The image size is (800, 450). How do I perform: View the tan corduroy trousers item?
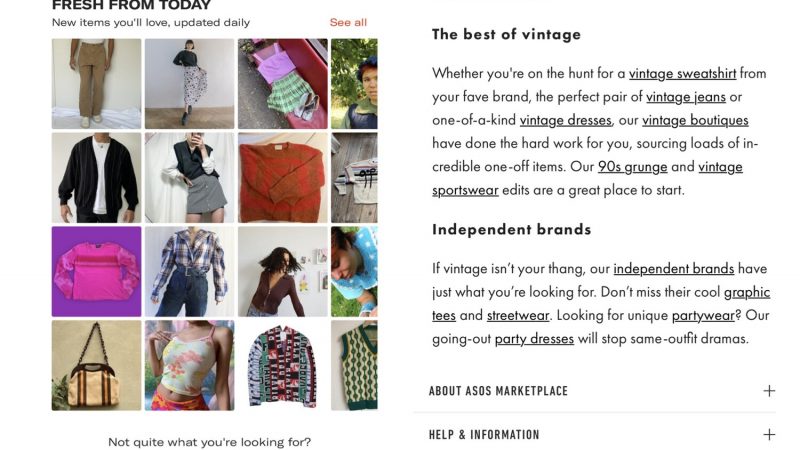[x=97, y=84]
